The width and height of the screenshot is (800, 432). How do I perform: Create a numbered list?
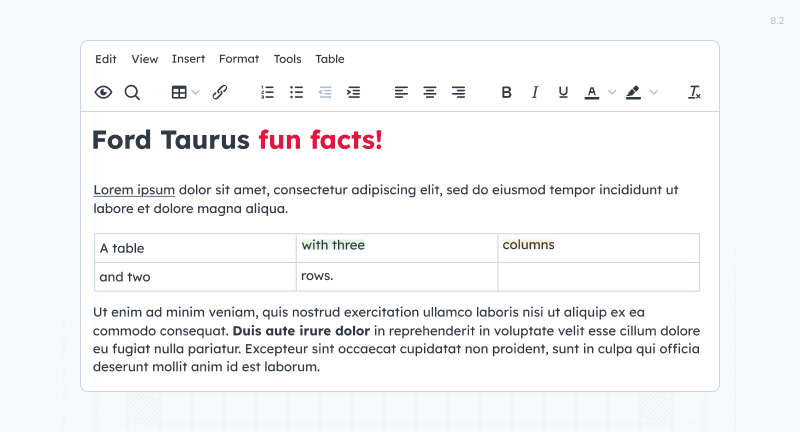pyautogui.click(x=267, y=92)
